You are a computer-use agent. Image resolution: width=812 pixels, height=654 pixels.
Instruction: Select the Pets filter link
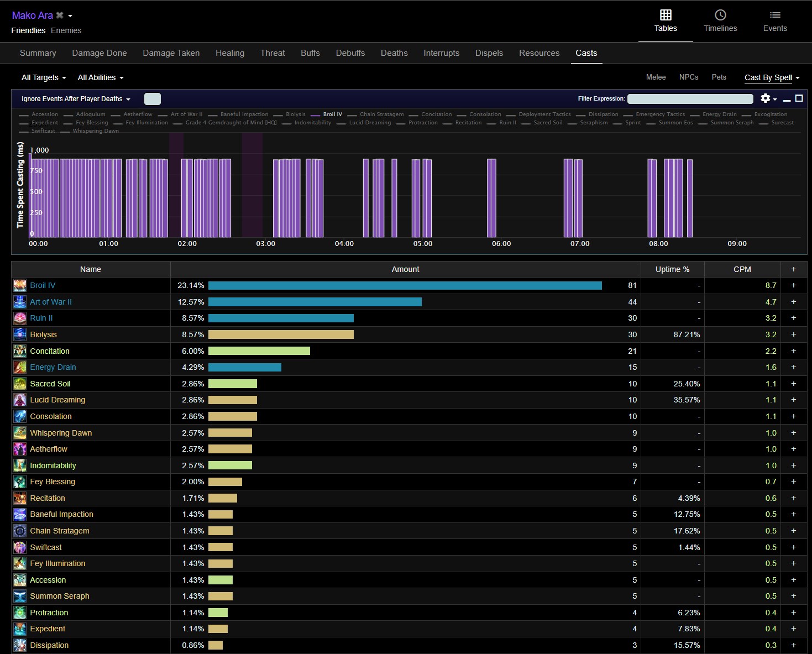click(x=719, y=77)
